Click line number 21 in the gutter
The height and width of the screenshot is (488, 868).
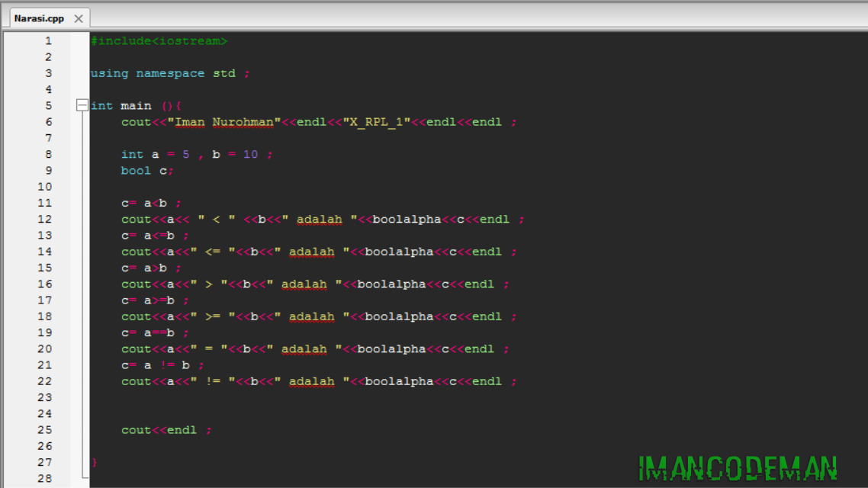(x=44, y=364)
